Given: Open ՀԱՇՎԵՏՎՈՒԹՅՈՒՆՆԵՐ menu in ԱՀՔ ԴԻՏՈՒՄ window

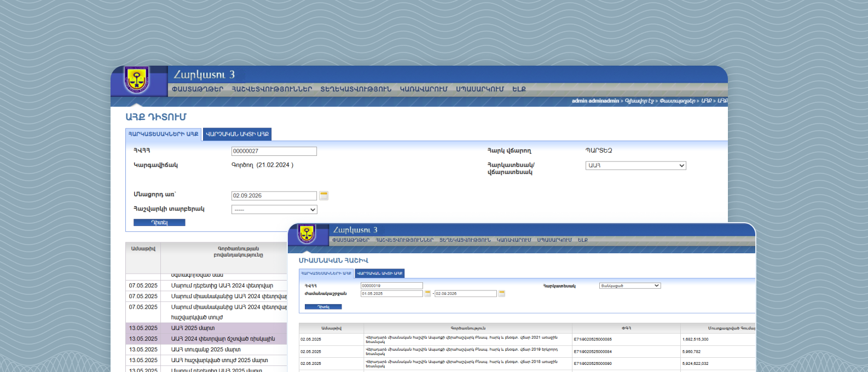Looking at the screenshot, I should (272, 89).
